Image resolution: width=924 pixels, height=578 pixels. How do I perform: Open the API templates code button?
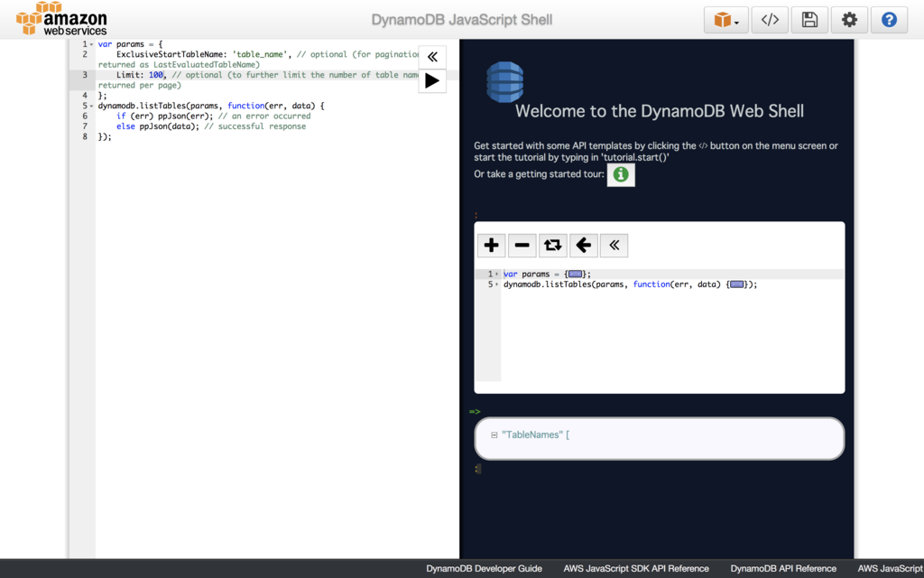(x=770, y=20)
